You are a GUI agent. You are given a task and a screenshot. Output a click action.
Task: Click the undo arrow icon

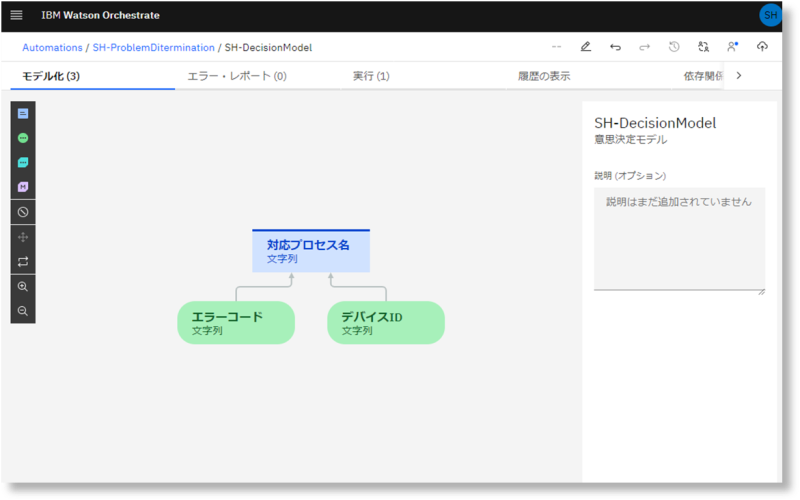pos(615,47)
